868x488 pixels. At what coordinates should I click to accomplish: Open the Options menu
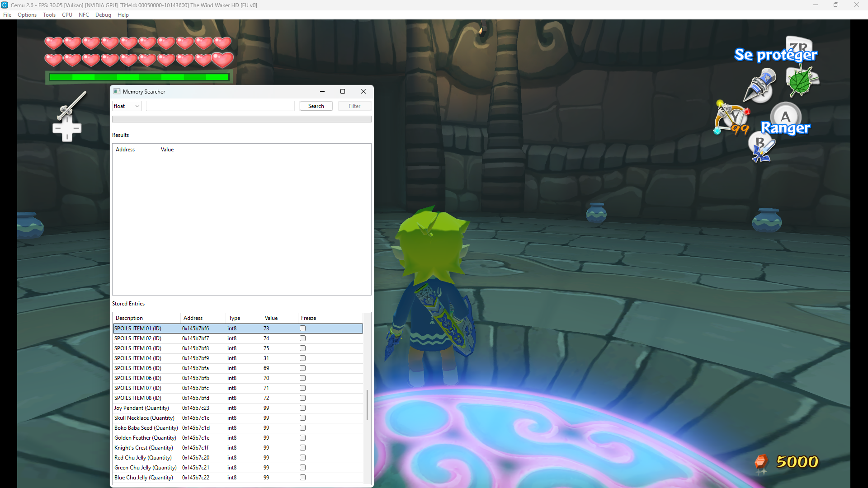tap(27, 15)
